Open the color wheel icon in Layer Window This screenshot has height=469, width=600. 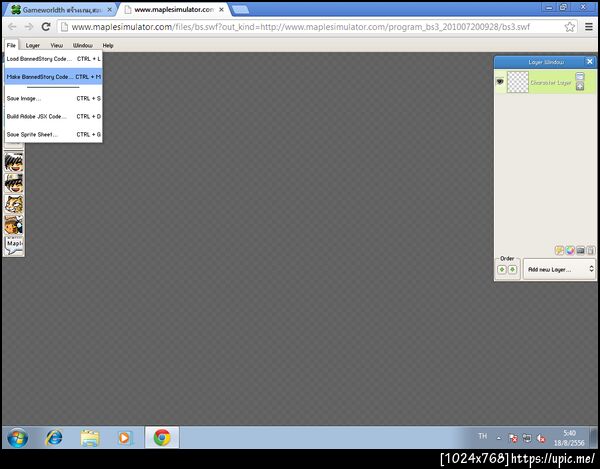(570, 251)
